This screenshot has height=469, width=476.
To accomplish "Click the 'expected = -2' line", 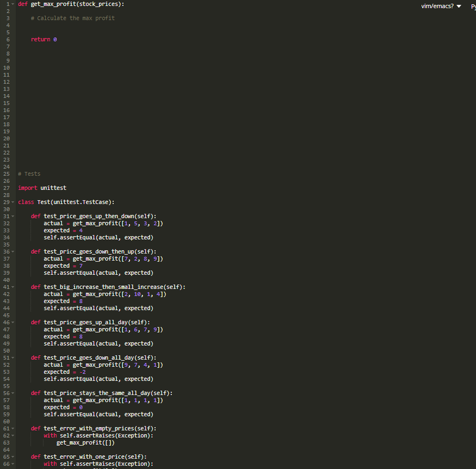I will (65, 372).
